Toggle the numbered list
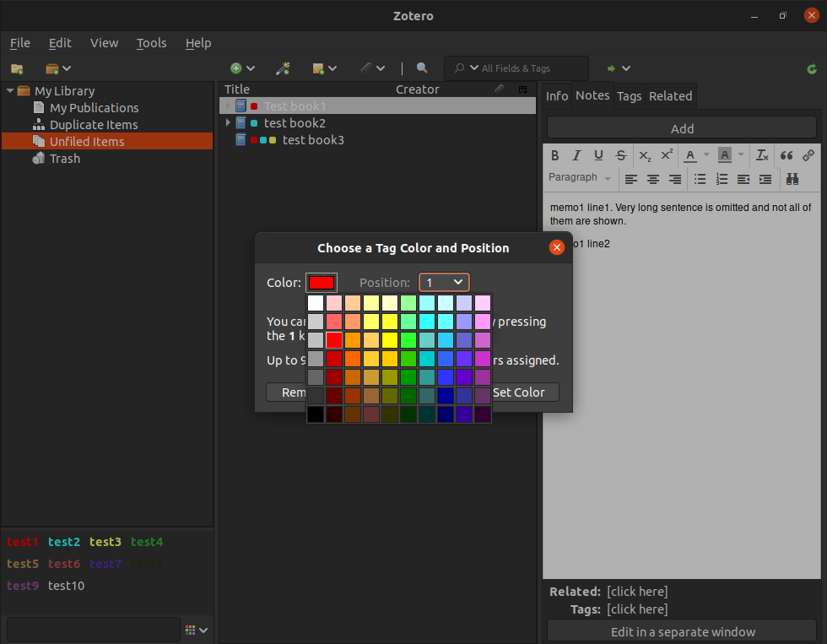 pos(722,179)
